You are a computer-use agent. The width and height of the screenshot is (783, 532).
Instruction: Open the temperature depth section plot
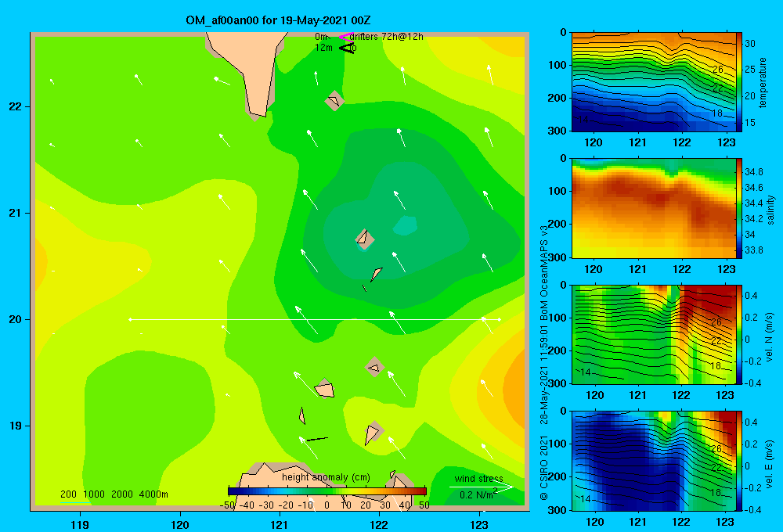[654, 82]
